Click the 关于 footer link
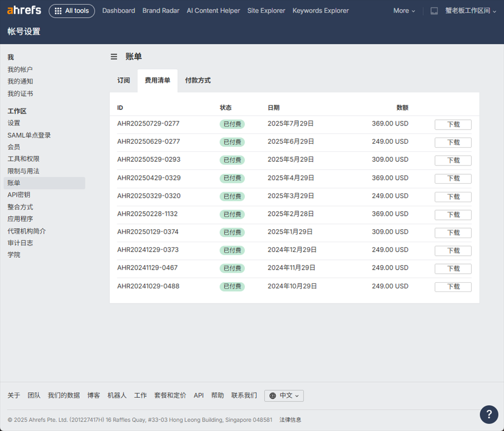Viewport: 504px width, 431px height. (x=14, y=395)
